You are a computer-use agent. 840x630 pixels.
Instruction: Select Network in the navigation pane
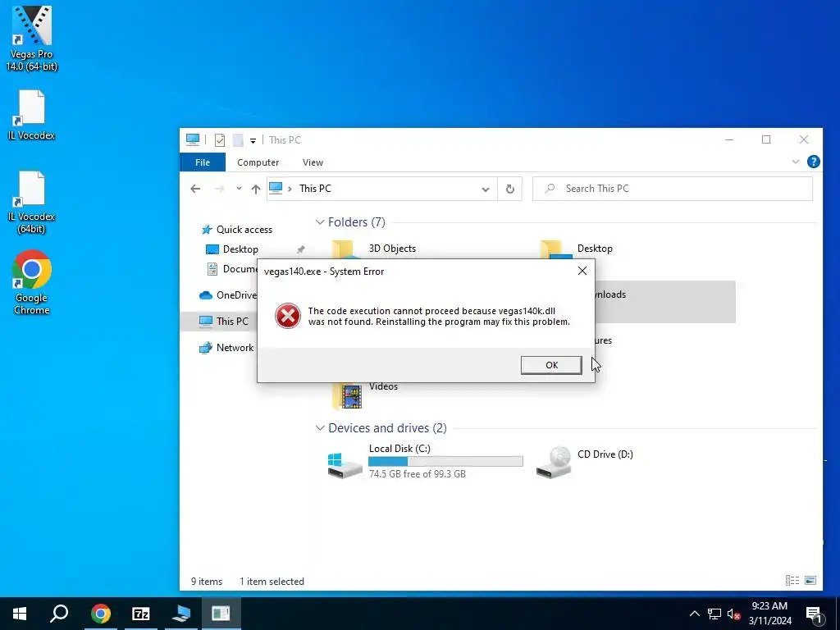226,348
